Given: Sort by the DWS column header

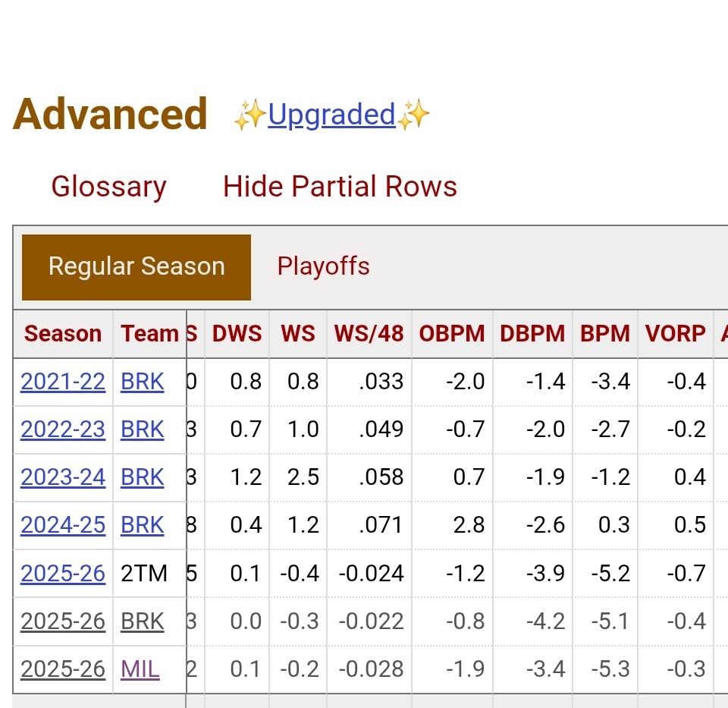Looking at the screenshot, I should pyautogui.click(x=237, y=334).
